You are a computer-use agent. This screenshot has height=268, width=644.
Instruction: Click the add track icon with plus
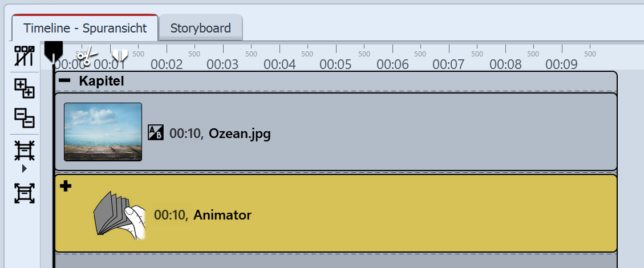[25, 88]
